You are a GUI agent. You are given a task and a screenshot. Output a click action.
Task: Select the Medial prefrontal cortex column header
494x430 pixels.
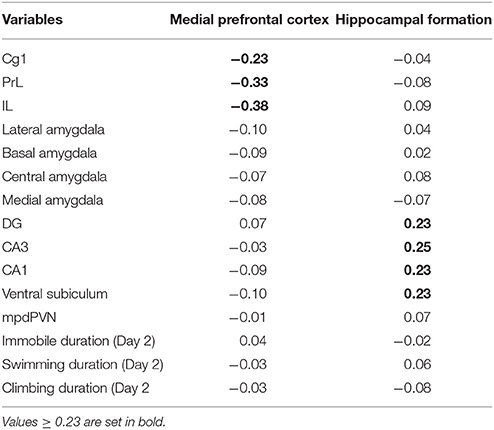point(249,20)
